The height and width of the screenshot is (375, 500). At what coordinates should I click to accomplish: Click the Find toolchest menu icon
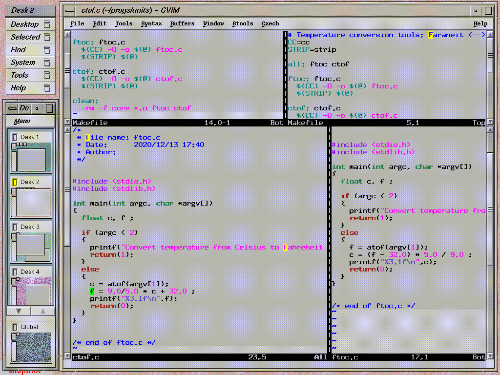pos(47,50)
